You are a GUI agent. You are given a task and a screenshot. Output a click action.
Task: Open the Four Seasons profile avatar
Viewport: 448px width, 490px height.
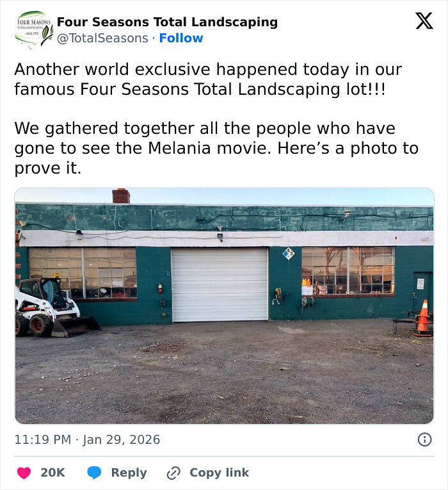click(34, 29)
